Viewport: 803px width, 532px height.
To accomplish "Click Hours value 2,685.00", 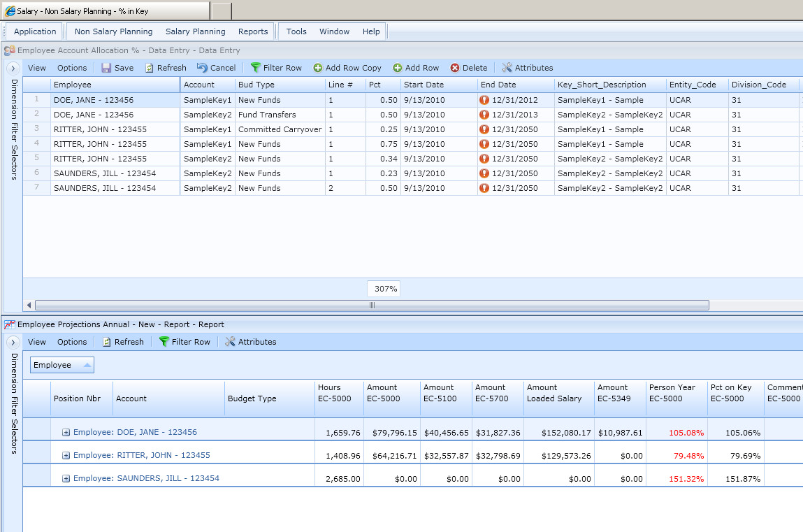I will (x=343, y=479).
